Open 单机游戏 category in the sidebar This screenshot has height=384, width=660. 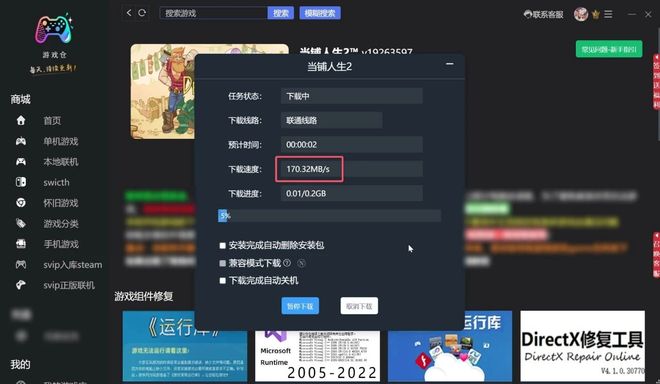pos(61,141)
